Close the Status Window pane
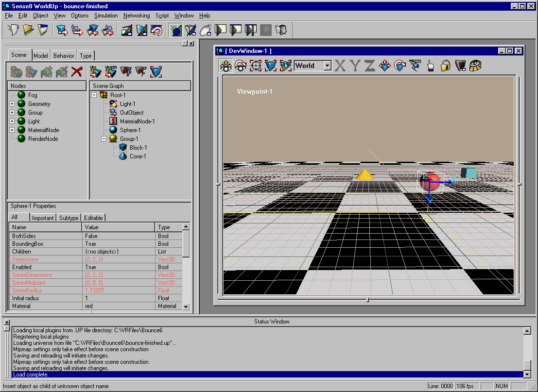The image size is (538, 392). click(7, 323)
